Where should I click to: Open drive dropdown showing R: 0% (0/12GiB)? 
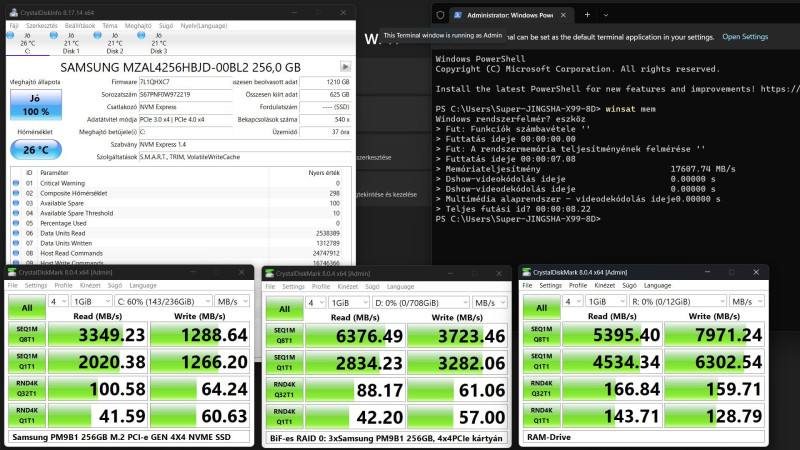(x=678, y=302)
